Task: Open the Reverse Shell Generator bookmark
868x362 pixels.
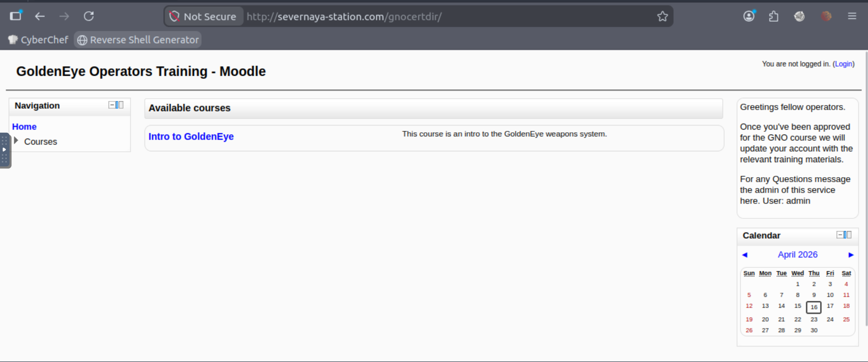Action: coord(138,40)
